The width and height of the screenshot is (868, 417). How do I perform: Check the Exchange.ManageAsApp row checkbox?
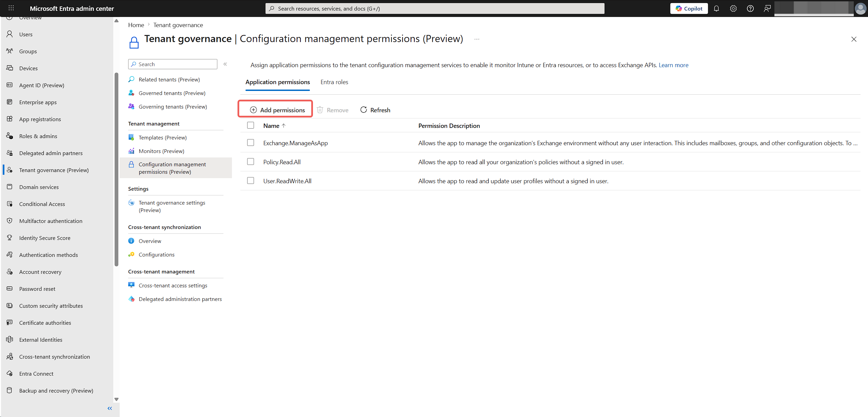click(251, 143)
